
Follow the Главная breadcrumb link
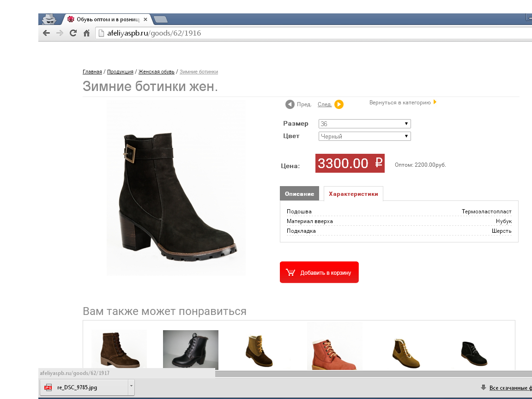click(x=92, y=72)
